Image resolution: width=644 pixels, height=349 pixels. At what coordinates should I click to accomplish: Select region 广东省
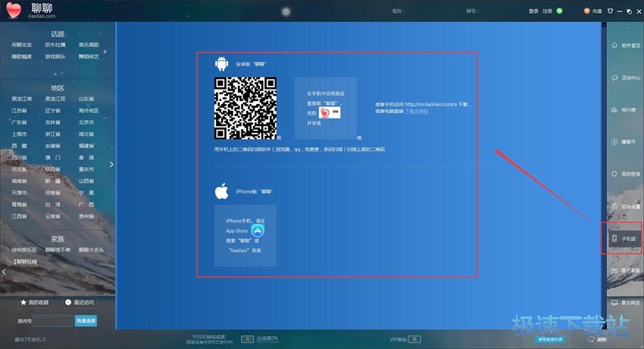pos(19,122)
